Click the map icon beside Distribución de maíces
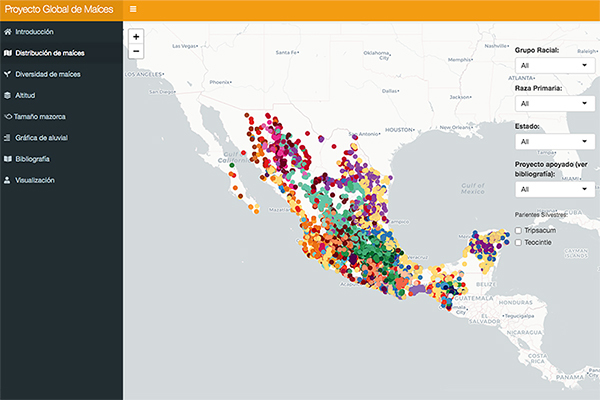 8,53
